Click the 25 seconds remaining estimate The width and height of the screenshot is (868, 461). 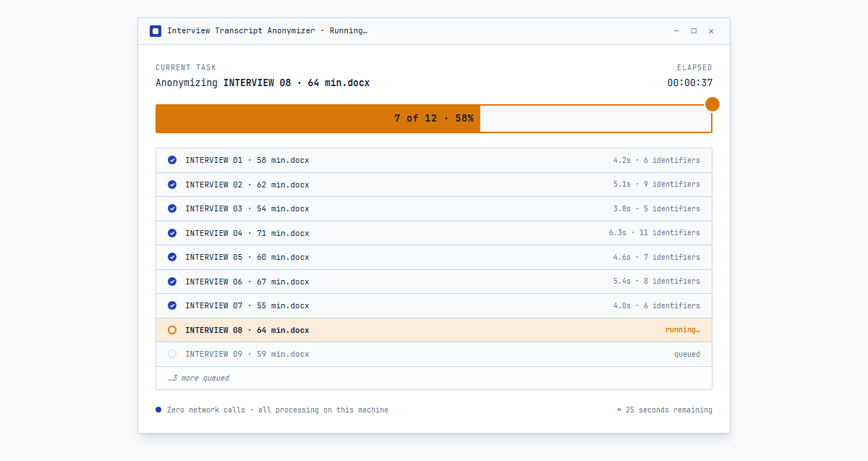tap(665, 410)
